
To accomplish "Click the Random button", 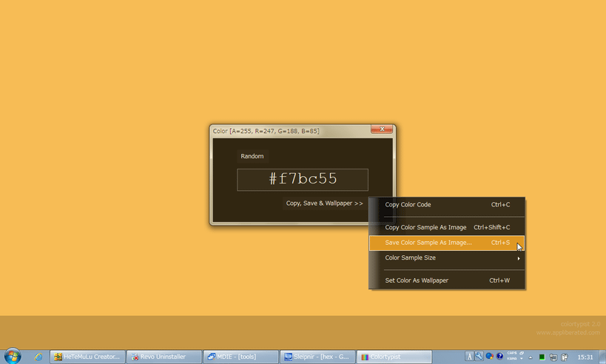I will click(x=252, y=156).
